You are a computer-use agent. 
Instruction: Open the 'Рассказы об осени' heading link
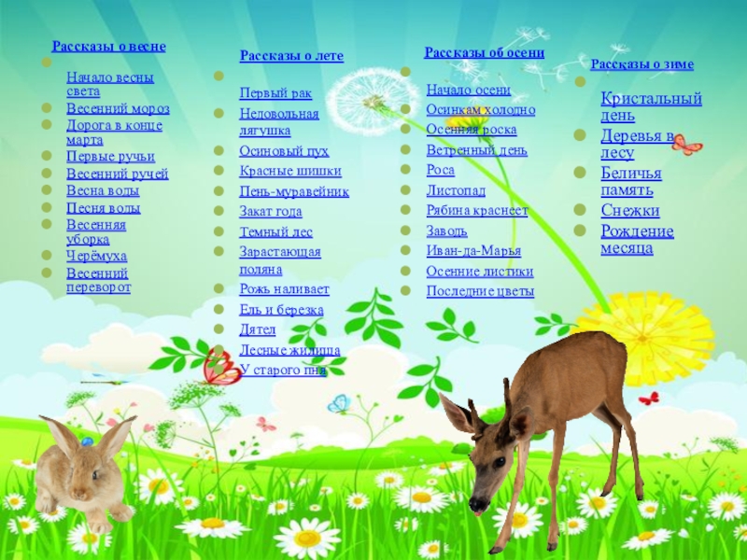tap(484, 52)
